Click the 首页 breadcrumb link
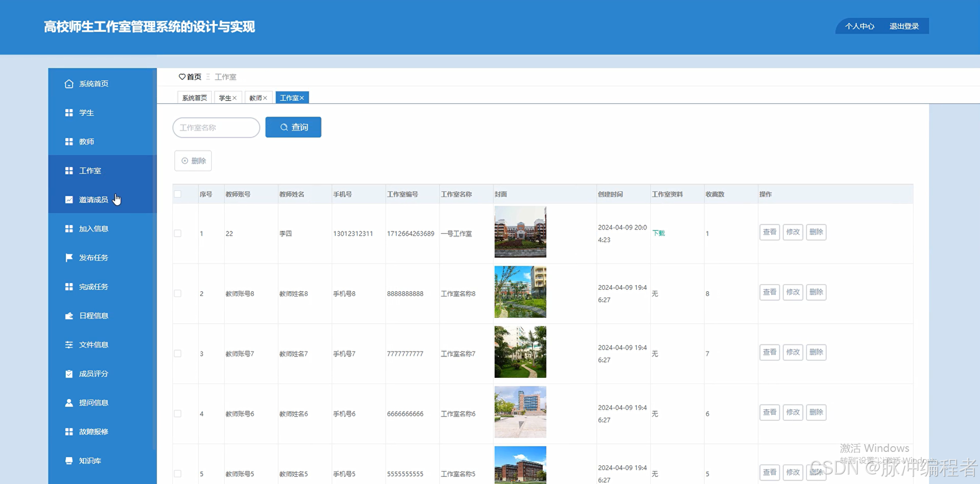 pyautogui.click(x=194, y=77)
